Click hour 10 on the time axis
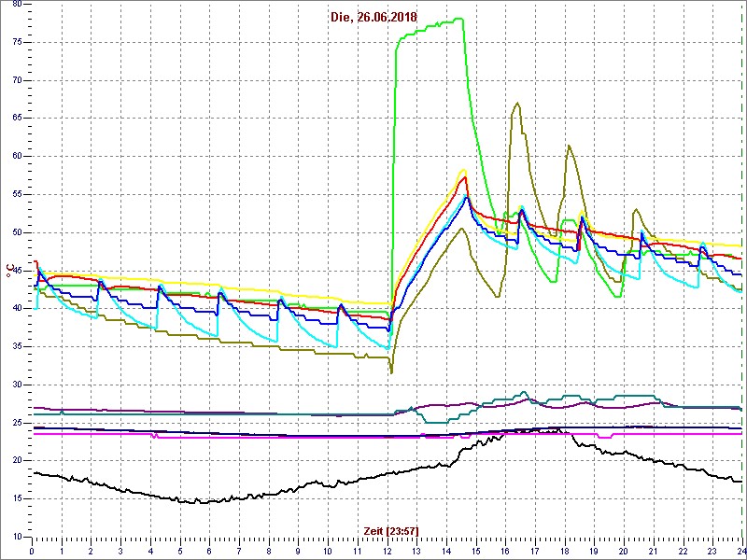Screen dimensions: 747x560 click(x=328, y=551)
